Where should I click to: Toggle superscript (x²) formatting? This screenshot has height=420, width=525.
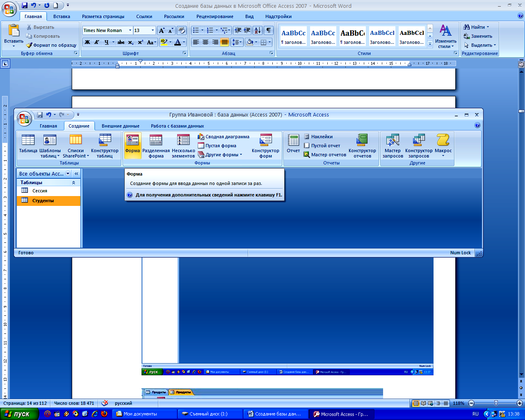[140, 42]
